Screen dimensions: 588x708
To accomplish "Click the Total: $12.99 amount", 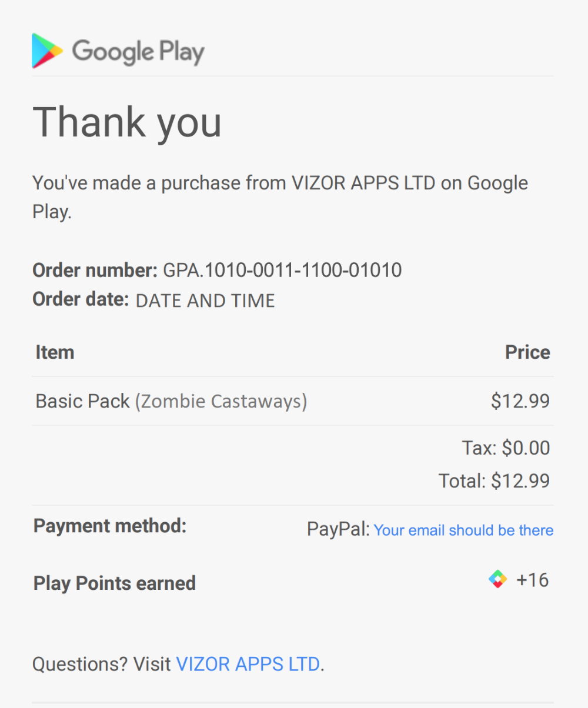I will (494, 481).
